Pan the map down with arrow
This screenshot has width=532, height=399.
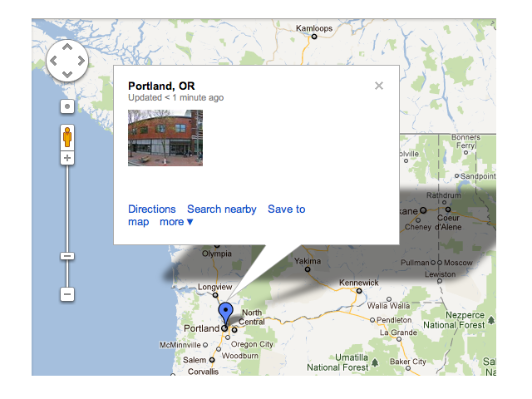67,74
